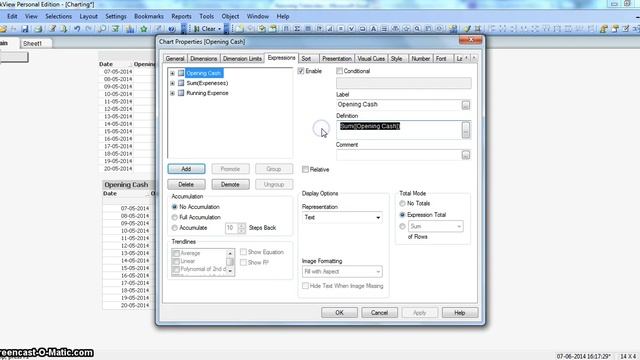
Task: Select the Sum of Rows radio button
Action: pyautogui.click(x=402, y=226)
